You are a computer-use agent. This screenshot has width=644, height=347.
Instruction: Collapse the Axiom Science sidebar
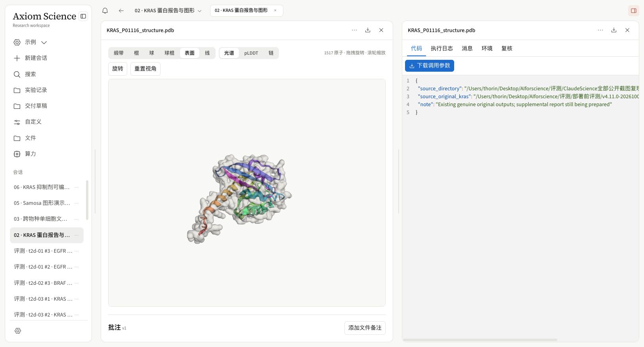pyautogui.click(x=83, y=16)
